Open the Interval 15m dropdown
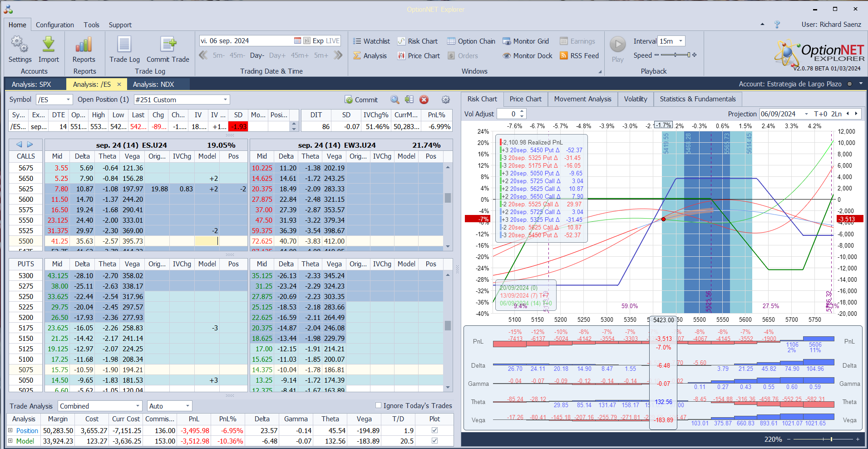Image resolution: width=868 pixels, height=449 pixels. pyautogui.click(x=681, y=41)
